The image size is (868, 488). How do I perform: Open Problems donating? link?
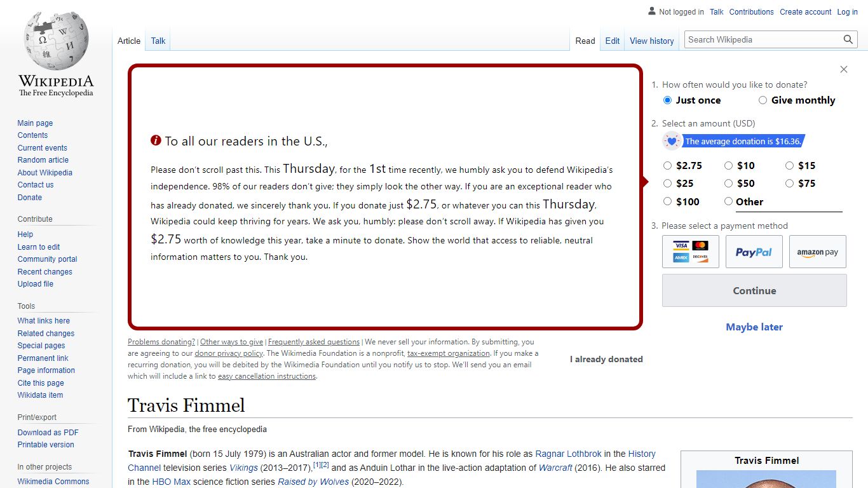tap(161, 342)
